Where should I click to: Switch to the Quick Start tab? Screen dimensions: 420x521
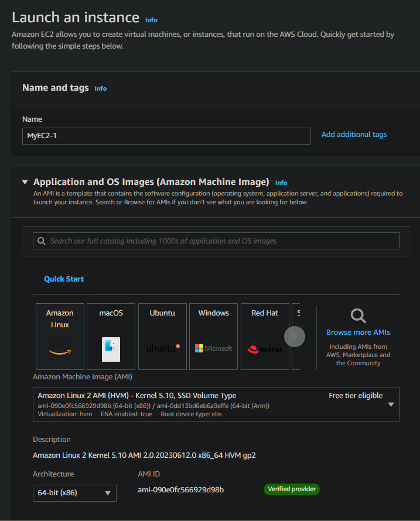click(x=64, y=279)
